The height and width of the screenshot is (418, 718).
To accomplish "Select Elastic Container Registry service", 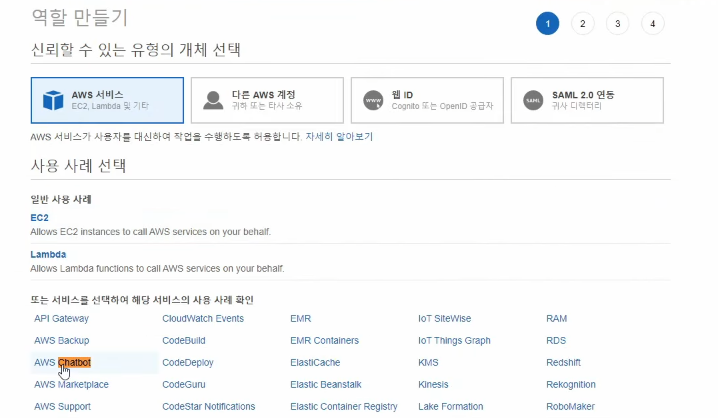I will 343,407.
